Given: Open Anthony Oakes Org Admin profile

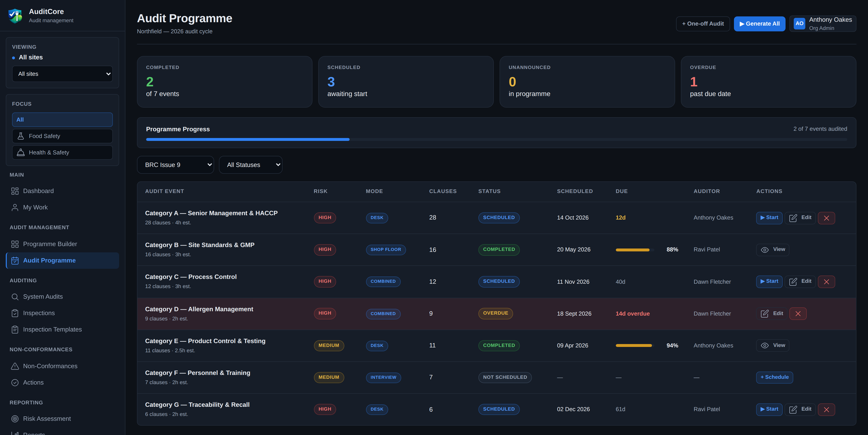Looking at the screenshot, I should coord(822,24).
